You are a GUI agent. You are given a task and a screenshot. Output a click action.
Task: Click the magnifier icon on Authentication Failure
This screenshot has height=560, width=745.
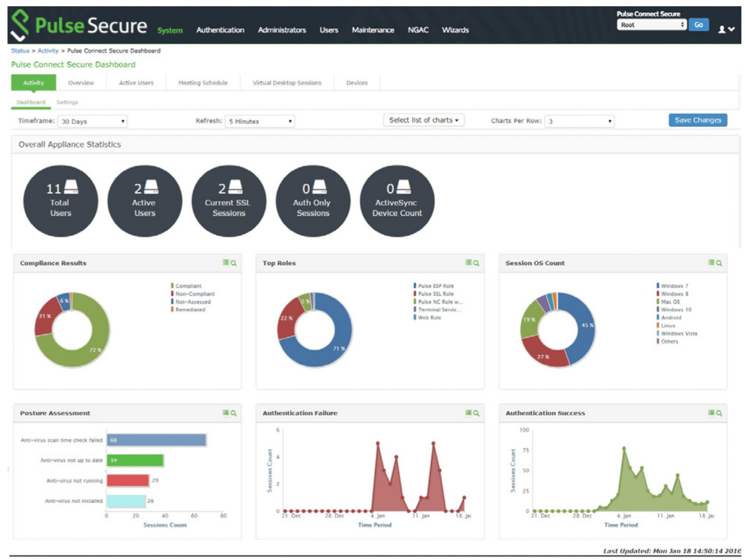pos(476,413)
